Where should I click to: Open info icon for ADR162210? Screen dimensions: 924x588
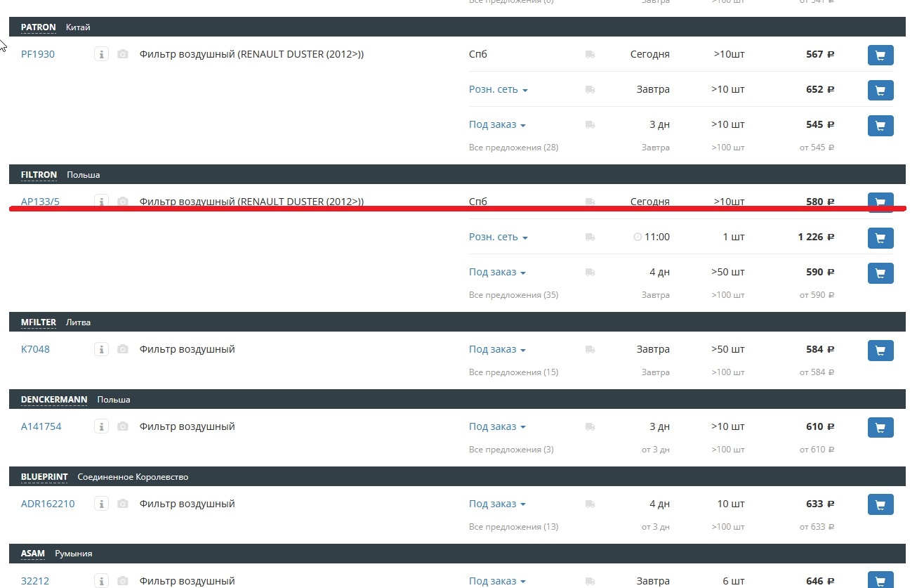click(101, 504)
